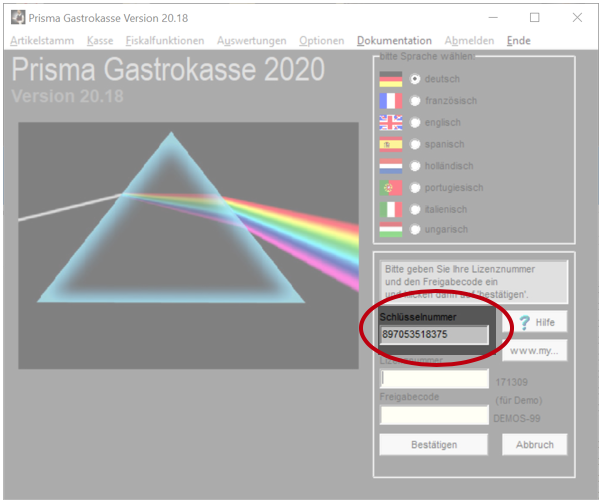The height and width of the screenshot is (503, 603).
Task: Click the Prisma Gastrokasse title bar app icon
Action: tap(18, 17)
